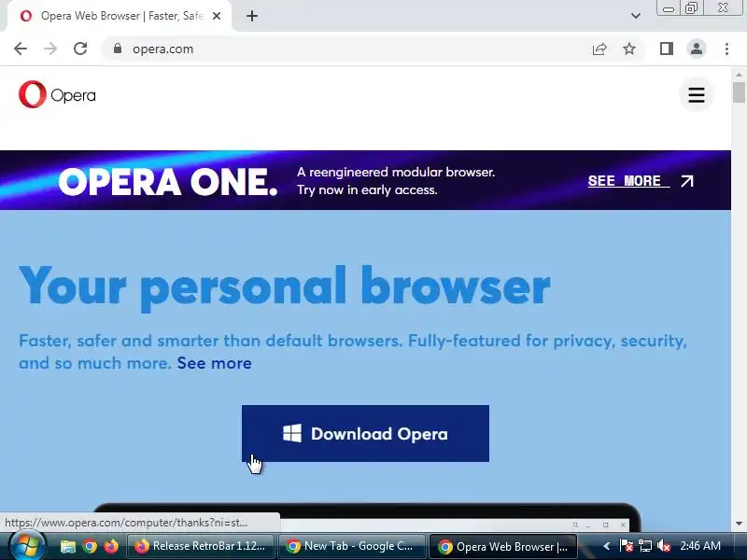Click the scroll up arrow of the page
The image size is (747, 560).
point(739,75)
